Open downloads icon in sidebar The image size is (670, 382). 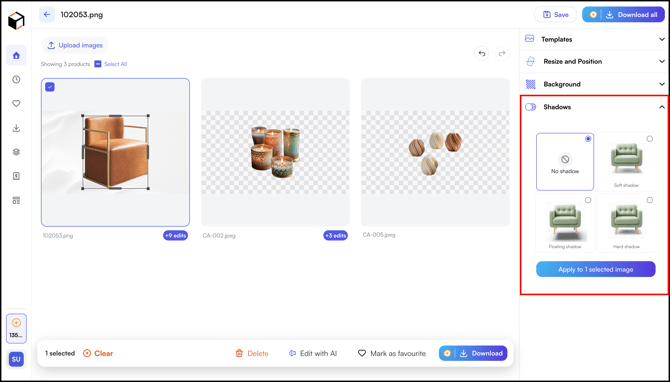point(16,128)
